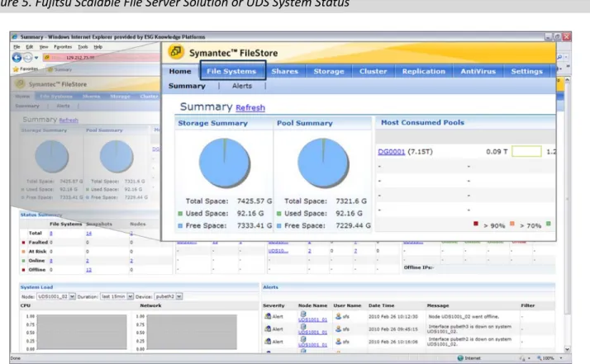Open the Help menu
The image size is (590, 364).
coord(98,47)
